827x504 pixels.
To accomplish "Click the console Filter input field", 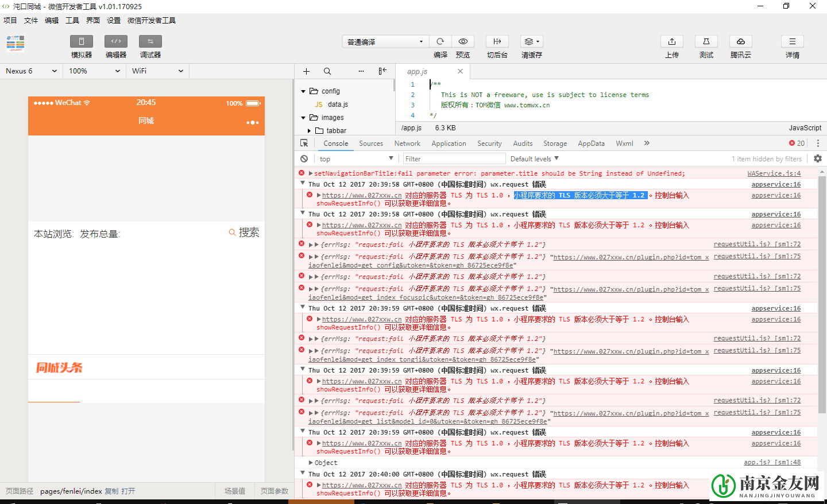I will tap(454, 159).
